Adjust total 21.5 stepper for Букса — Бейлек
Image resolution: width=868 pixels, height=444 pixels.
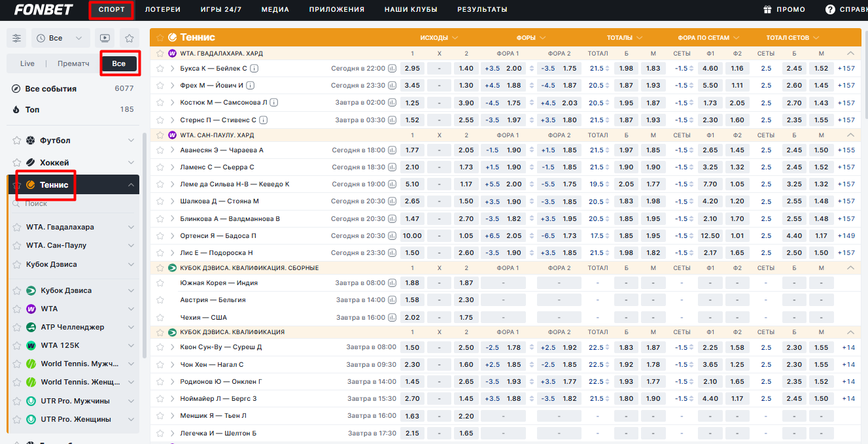(x=608, y=69)
